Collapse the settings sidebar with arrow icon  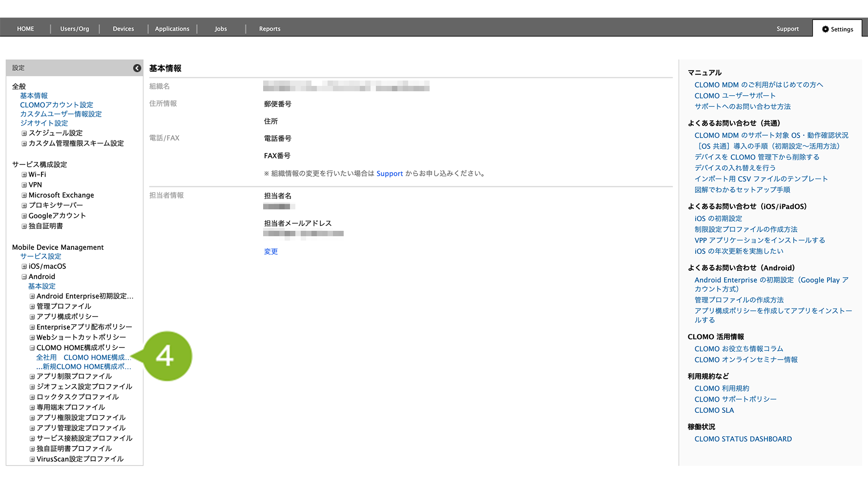coord(137,68)
